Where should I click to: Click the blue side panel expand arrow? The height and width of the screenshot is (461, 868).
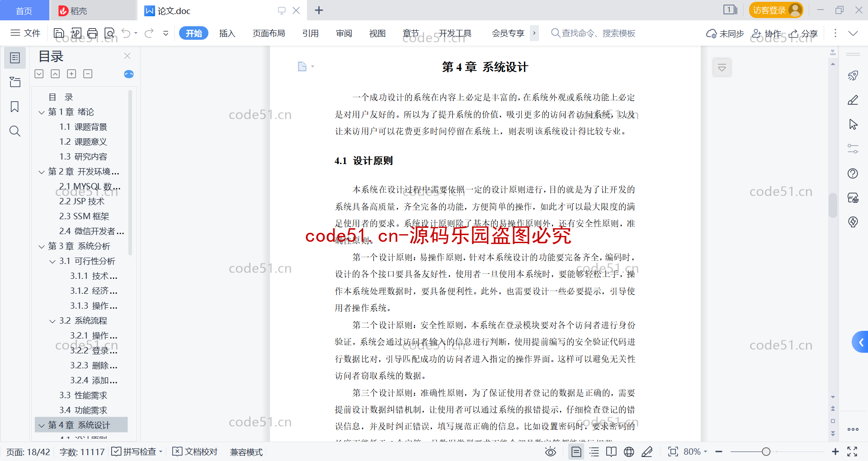[860, 342]
